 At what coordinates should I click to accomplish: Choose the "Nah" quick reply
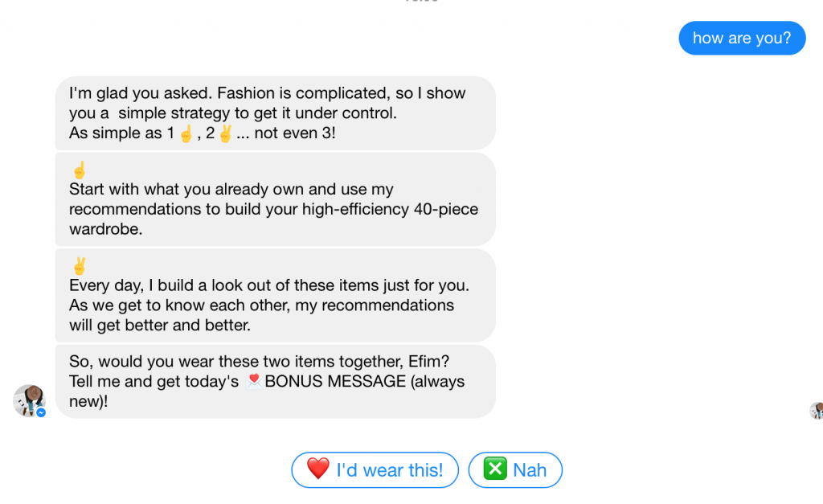click(x=515, y=470)
